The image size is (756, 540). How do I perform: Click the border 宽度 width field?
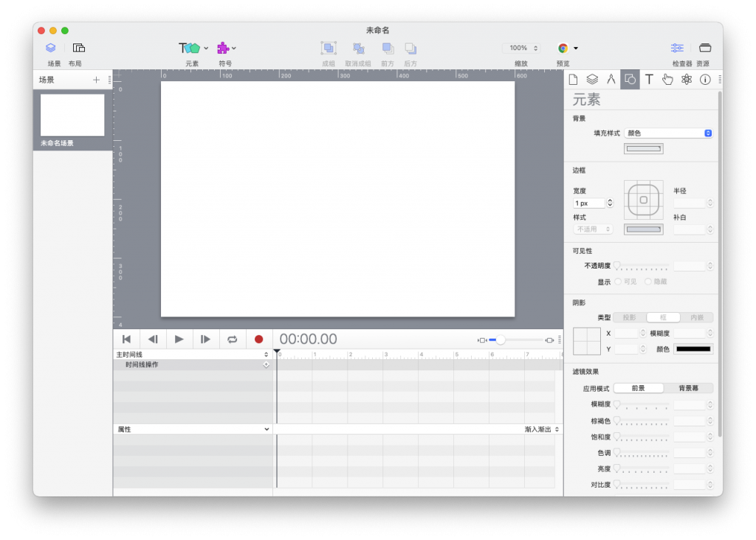(x=588, y=204)
